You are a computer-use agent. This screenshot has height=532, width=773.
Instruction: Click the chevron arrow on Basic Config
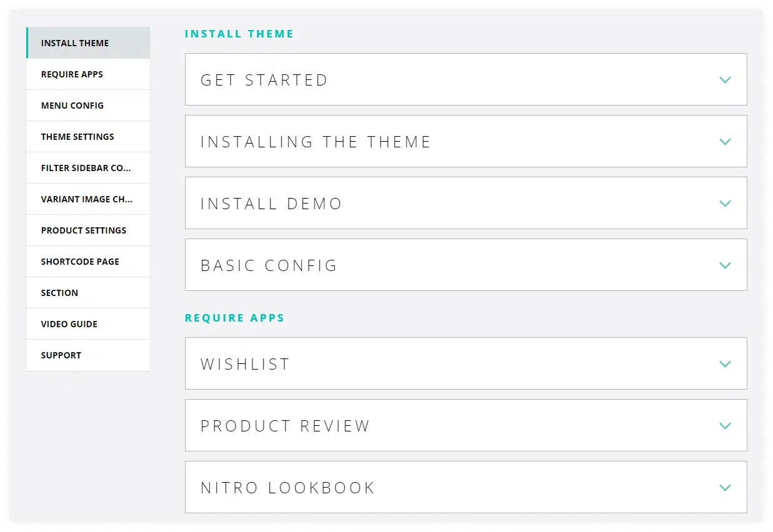(x=725, y=265)
